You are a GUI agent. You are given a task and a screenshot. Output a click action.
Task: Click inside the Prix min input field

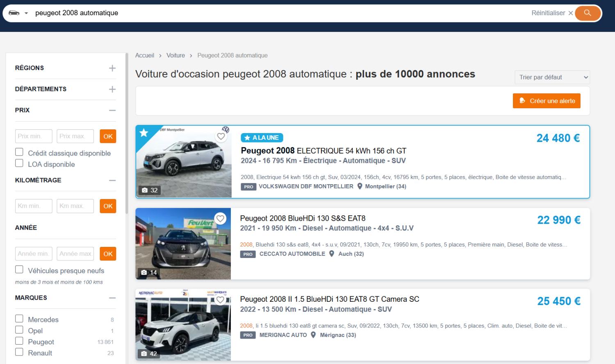33,136
